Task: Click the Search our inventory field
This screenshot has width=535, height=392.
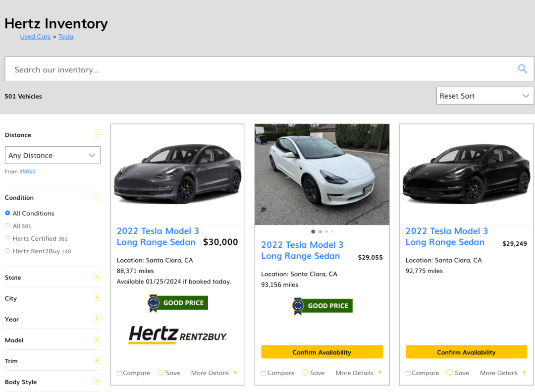Action: (258, 69)
